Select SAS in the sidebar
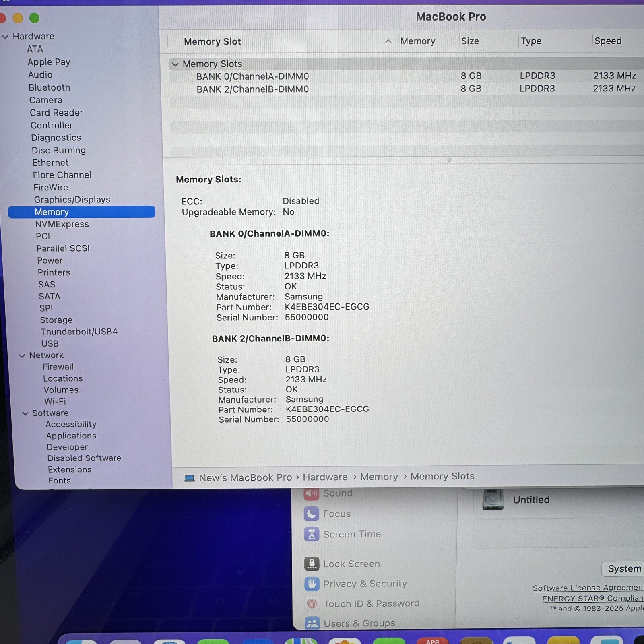Image resolution: width=644 pixels, height=644 pixels. tap(47, 285)
